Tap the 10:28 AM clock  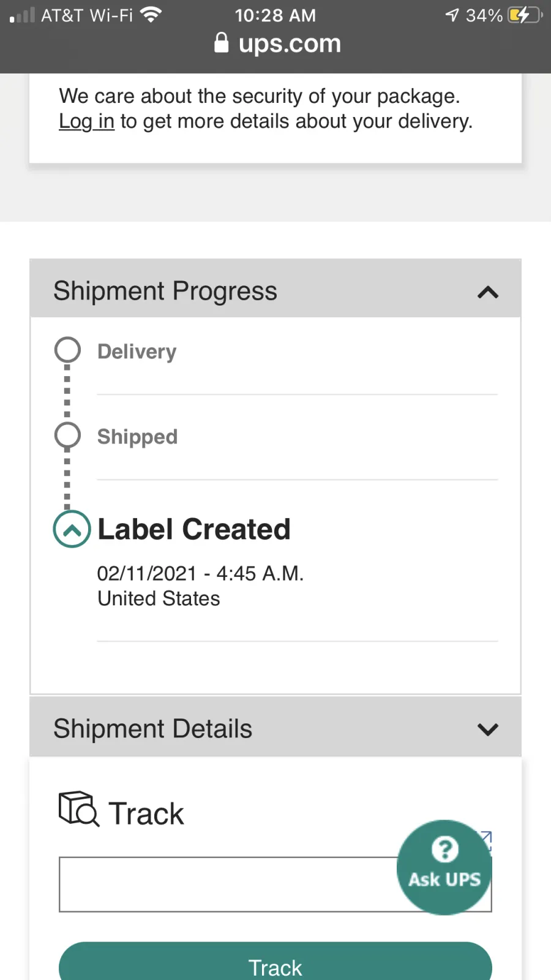tap(275, 15)
